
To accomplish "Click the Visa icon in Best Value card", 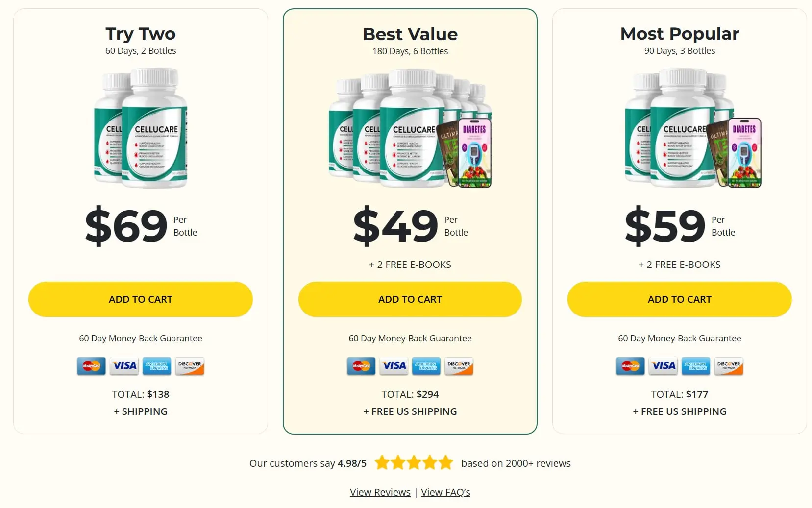I will tap(394, 366).
